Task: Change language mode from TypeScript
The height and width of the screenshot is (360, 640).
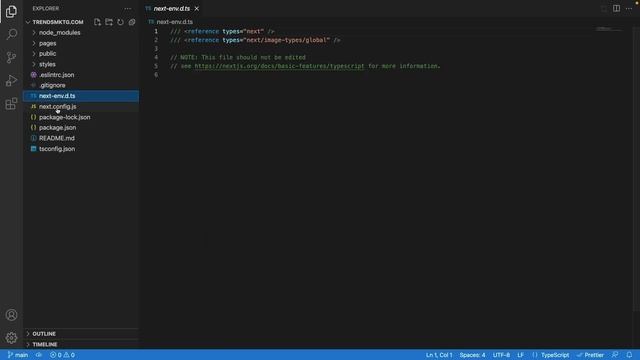Action: click(x=555, y=355)
